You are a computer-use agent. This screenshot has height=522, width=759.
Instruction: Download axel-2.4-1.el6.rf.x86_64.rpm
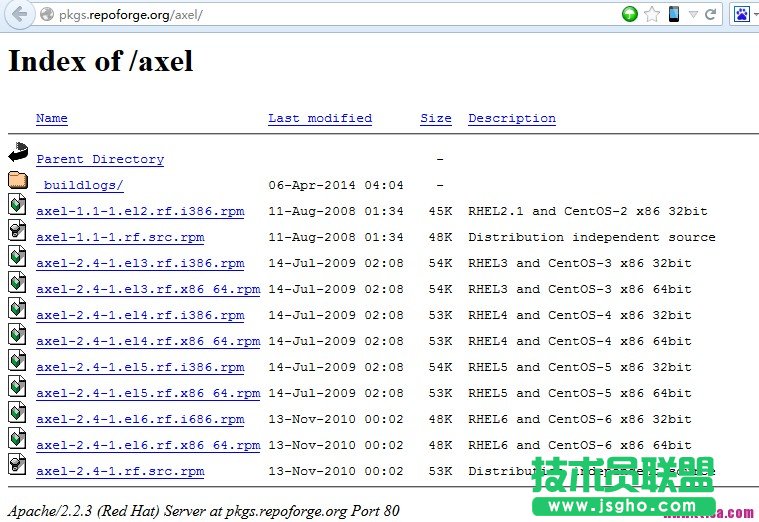[148, 445]
